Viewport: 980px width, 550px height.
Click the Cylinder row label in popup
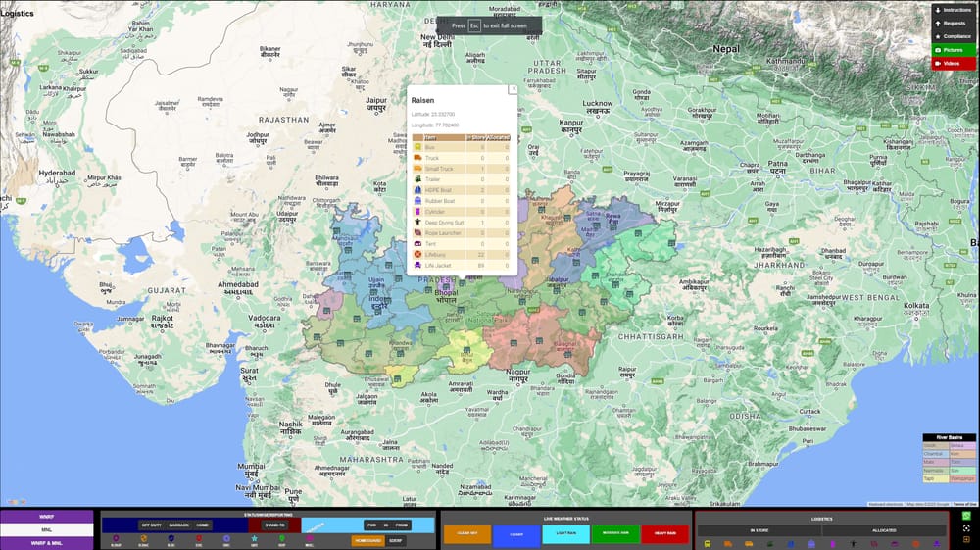point(435,211)
